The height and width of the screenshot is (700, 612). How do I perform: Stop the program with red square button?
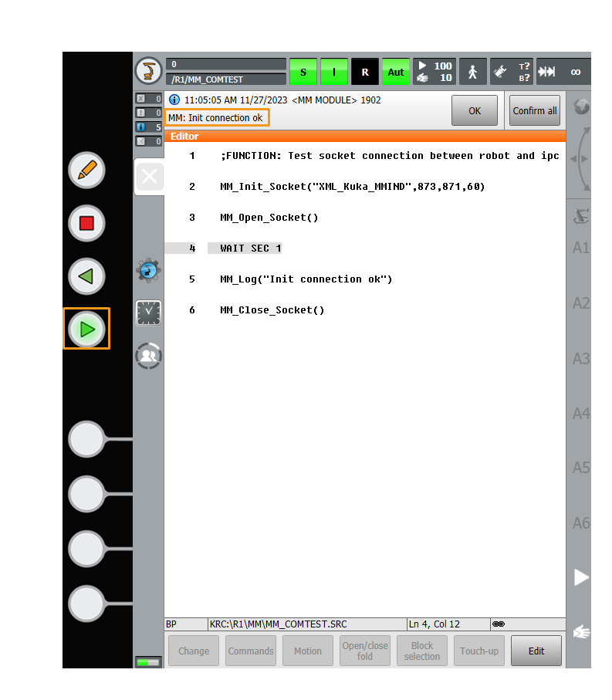pos(86,223)
